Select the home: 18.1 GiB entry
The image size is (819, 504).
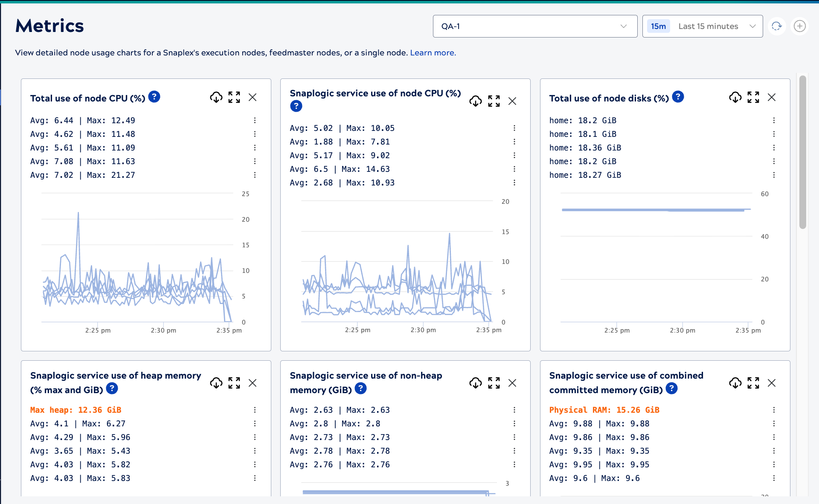pyautogui.click(x=583, y=134)
